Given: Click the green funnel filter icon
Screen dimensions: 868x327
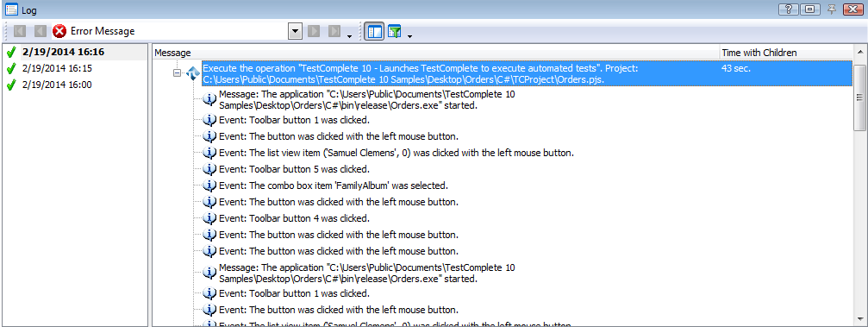Looking at the screenshot, I should (394, 31).
